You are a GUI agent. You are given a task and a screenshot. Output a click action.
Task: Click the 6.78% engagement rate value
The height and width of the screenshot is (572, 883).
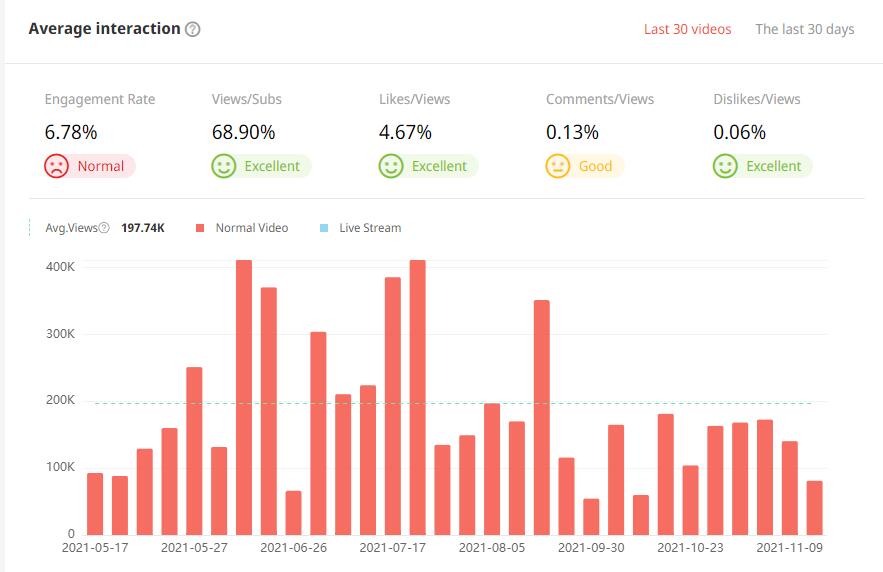71,132
